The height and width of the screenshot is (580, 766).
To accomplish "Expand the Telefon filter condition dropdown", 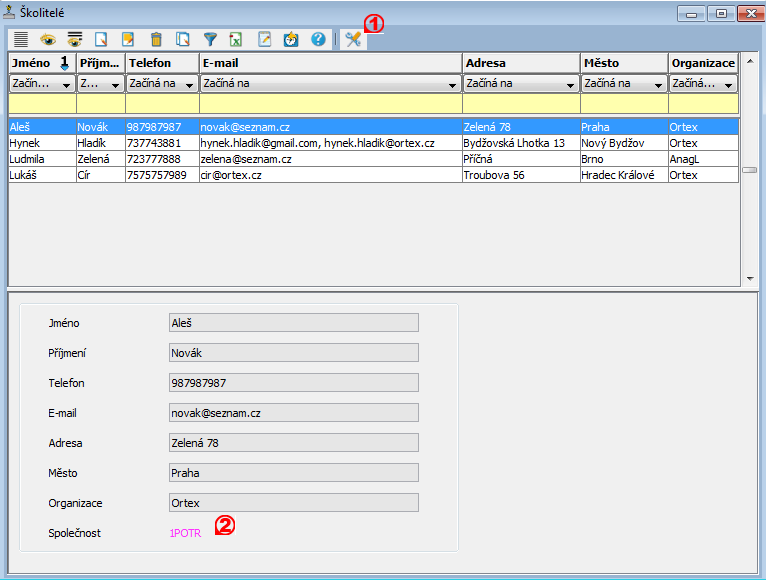I will (x=188, y=84).
